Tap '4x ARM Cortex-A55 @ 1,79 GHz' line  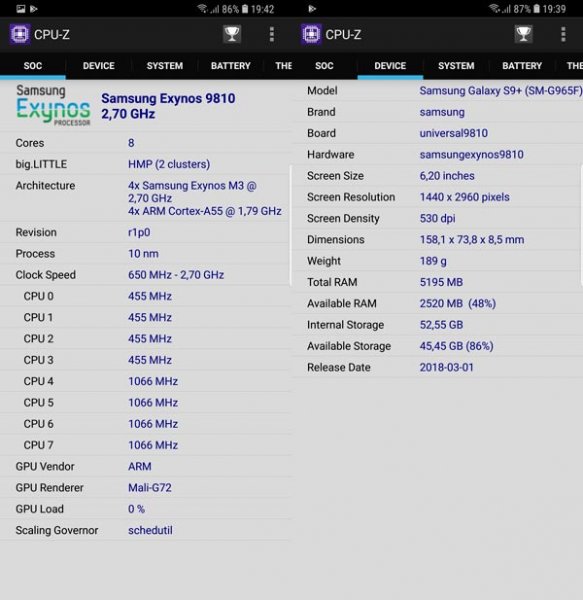coord(205,211)
